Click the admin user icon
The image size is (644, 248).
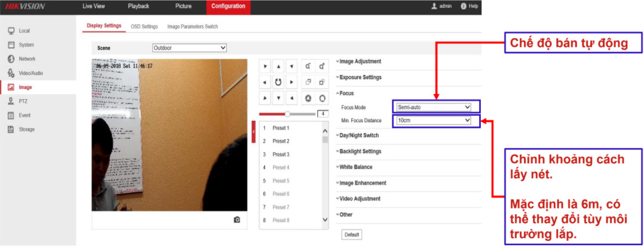434,6
